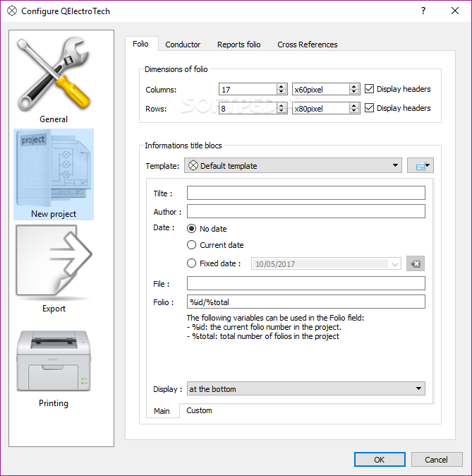Select the Current date radio option
Screen dimensions: 472x476
pyautogui.click(x=215, y=245)
